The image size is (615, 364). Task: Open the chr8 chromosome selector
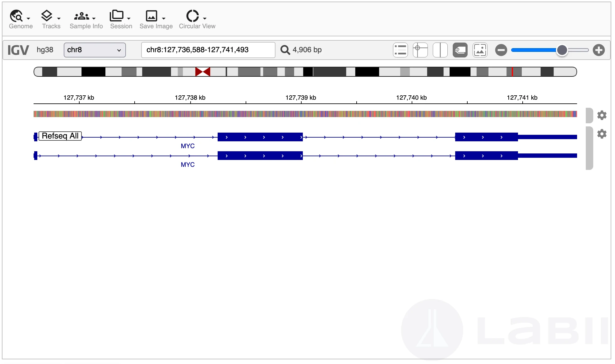coord(95,50)
